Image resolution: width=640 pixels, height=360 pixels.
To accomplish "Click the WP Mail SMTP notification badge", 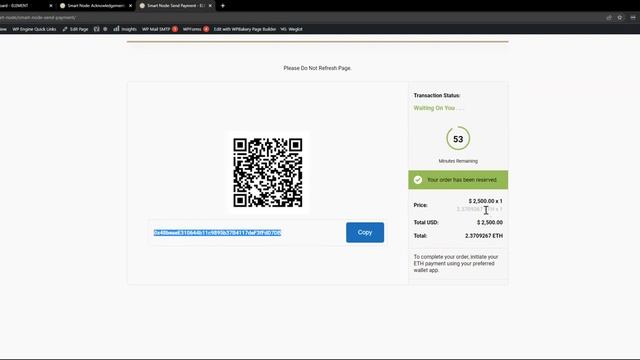I will click(175, 29).
